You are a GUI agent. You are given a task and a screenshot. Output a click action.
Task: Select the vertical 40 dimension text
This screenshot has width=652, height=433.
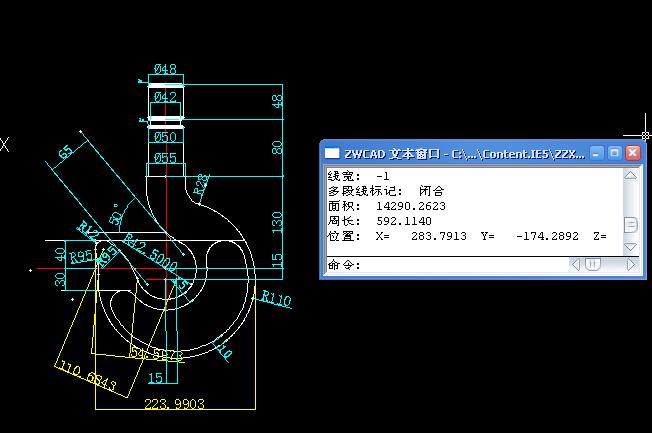pos(60,253)
